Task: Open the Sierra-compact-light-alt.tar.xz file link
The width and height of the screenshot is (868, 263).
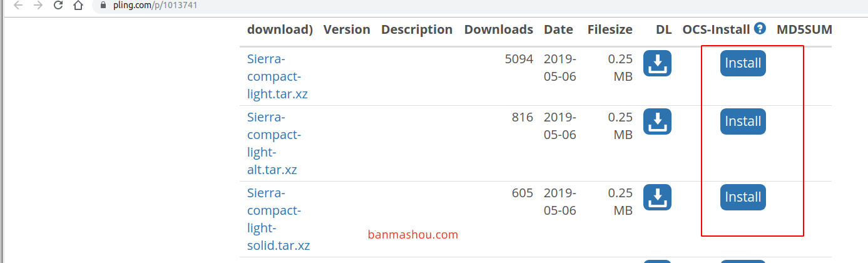Action: tap(274, 143)
